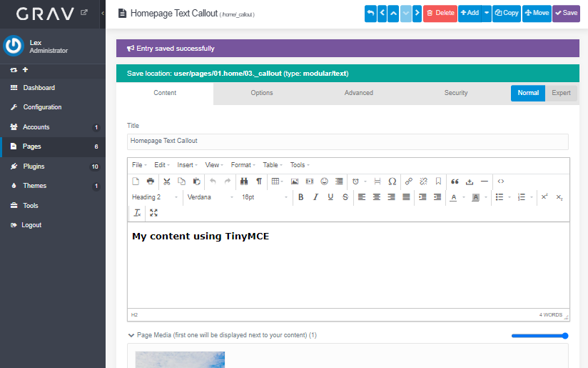Switch to the Security tab
The image size is (588, 368).
pyautogui.click(x=456, y=93)
